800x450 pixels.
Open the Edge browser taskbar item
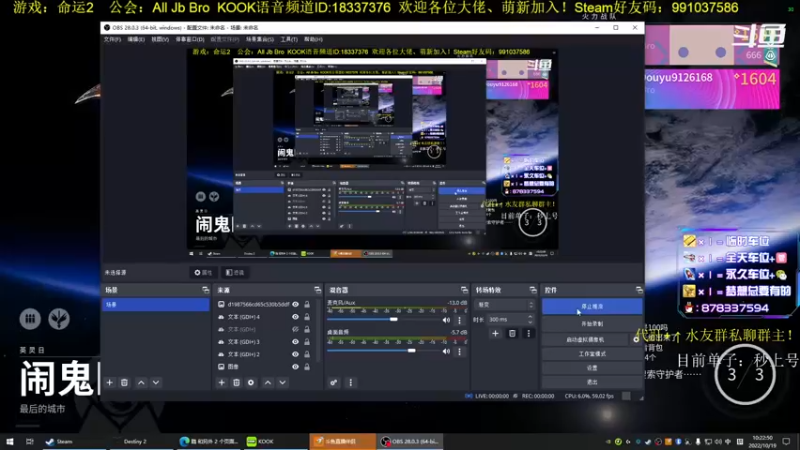(208, 441)
